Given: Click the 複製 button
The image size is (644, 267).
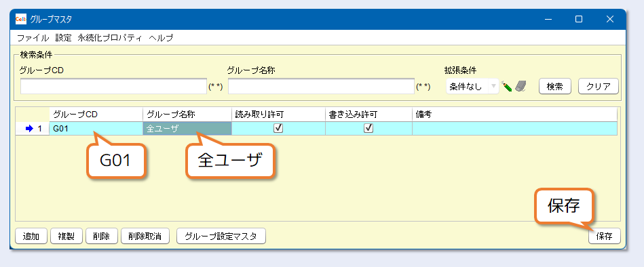Looking at the screenshot, I should pos(66,237).
